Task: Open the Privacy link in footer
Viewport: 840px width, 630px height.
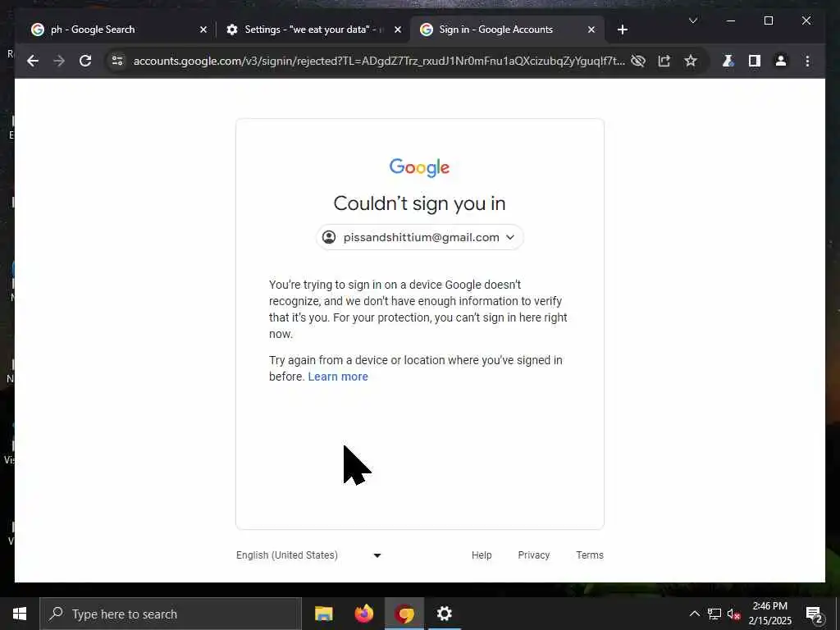Action: click(x=533, y=555)
